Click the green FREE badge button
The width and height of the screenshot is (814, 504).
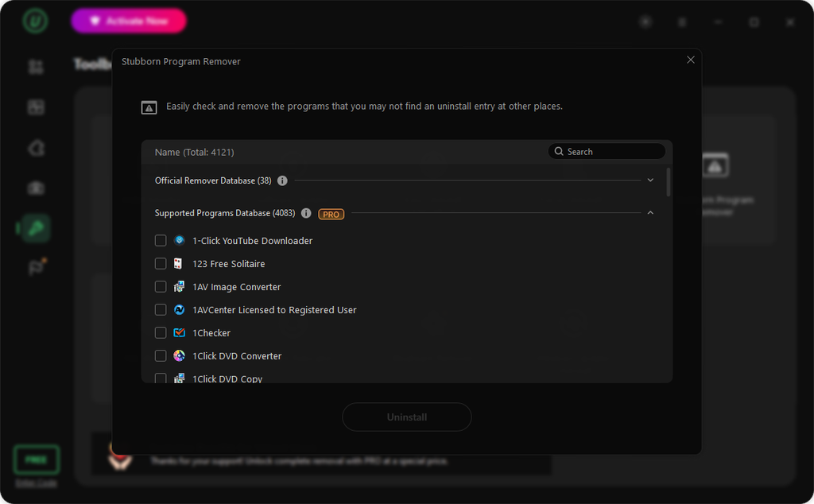click(37, 459)
